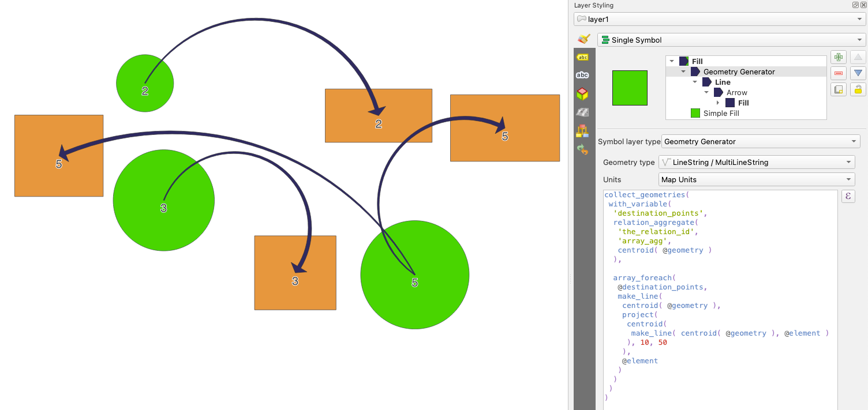Switch to the Labels tab icon
The image size is (868, 410).
[x=583, y=57]
